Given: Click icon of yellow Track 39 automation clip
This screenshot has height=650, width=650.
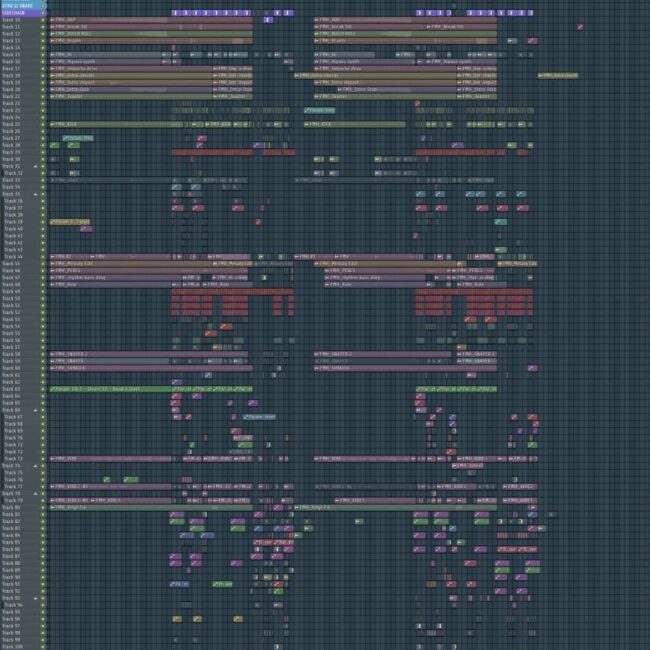Looking at the screenshot, I should [x=53, y=222].
